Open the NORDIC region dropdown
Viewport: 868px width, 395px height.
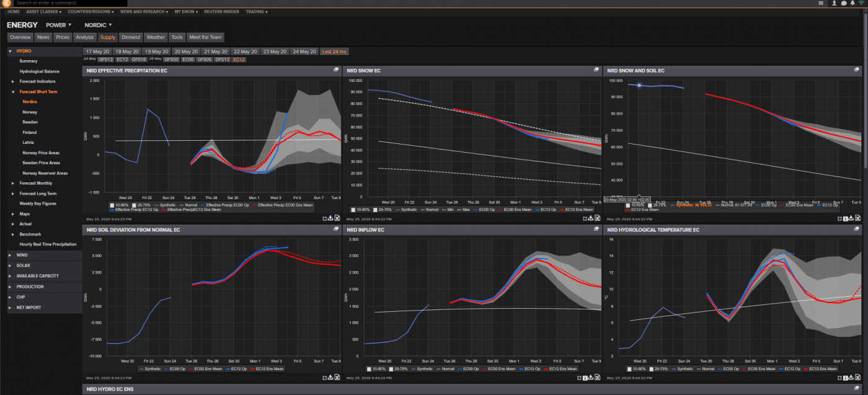point(97,25)
